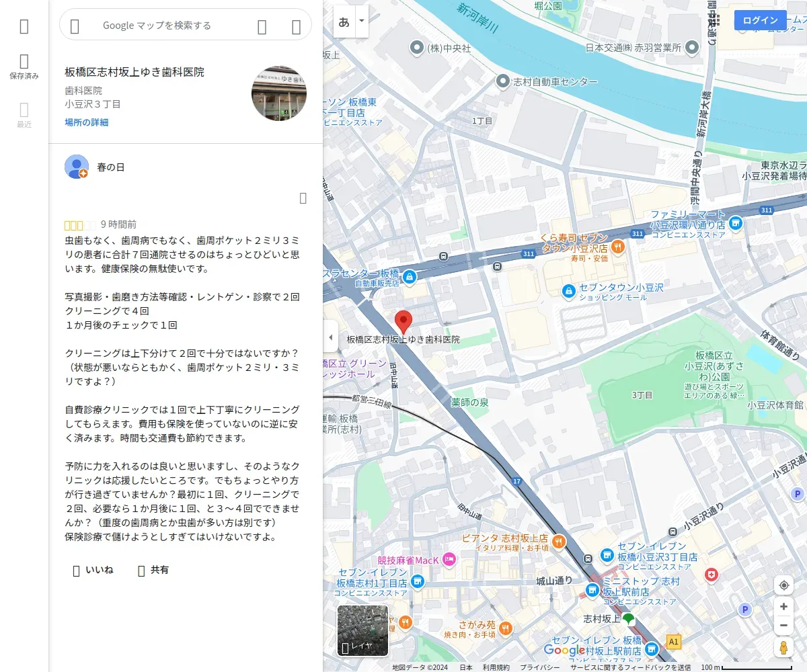The image size is (807, 672).
Task: Open the レイヤ layers thumbnail
Action: 362,630
